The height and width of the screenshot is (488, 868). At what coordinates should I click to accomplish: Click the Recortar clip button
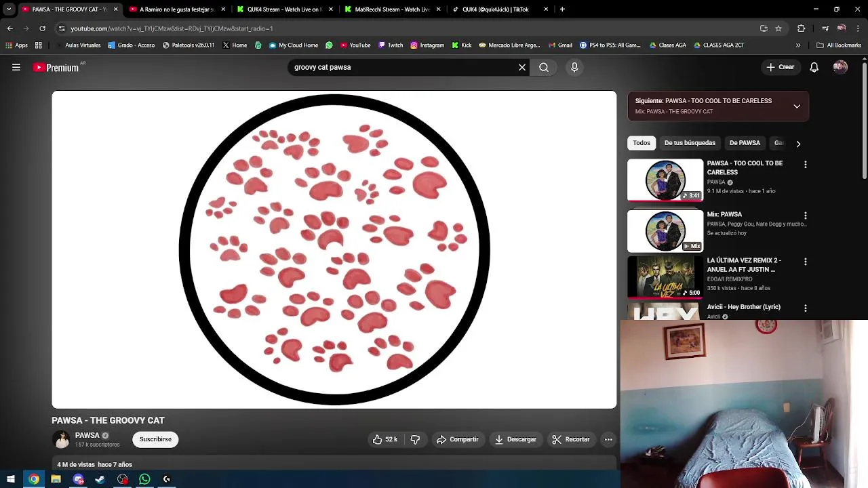coord(571,439)
